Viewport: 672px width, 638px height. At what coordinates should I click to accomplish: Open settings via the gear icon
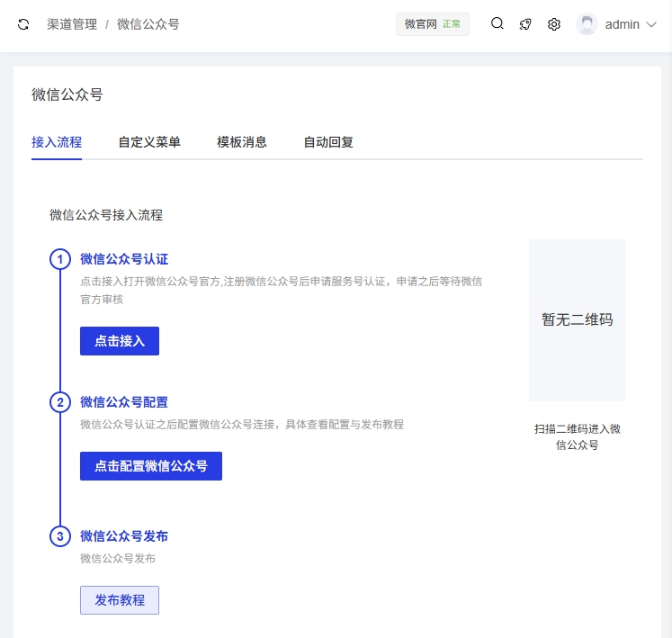[x=554, y=24]
